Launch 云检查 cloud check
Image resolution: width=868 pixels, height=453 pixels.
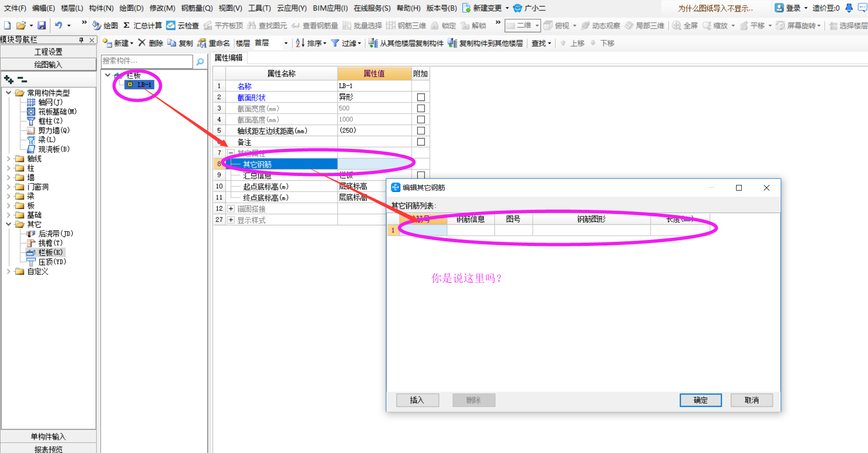click(183, 25)
